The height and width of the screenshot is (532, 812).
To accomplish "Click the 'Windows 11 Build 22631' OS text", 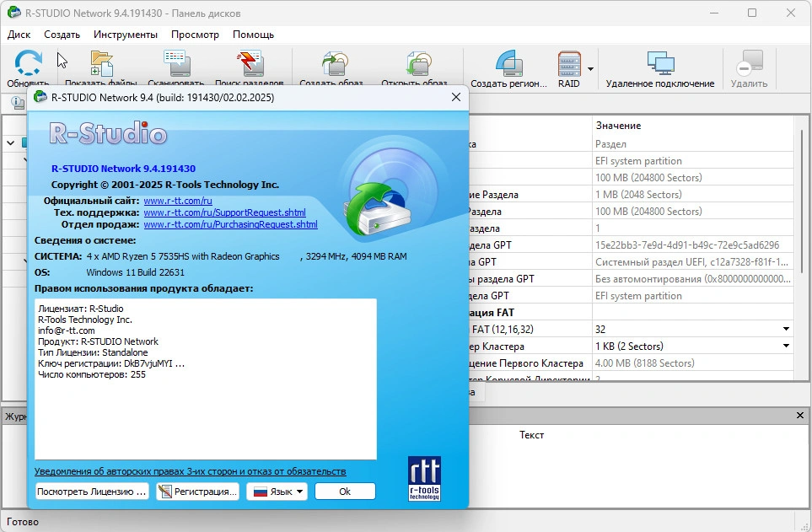I will coord(135,272).
